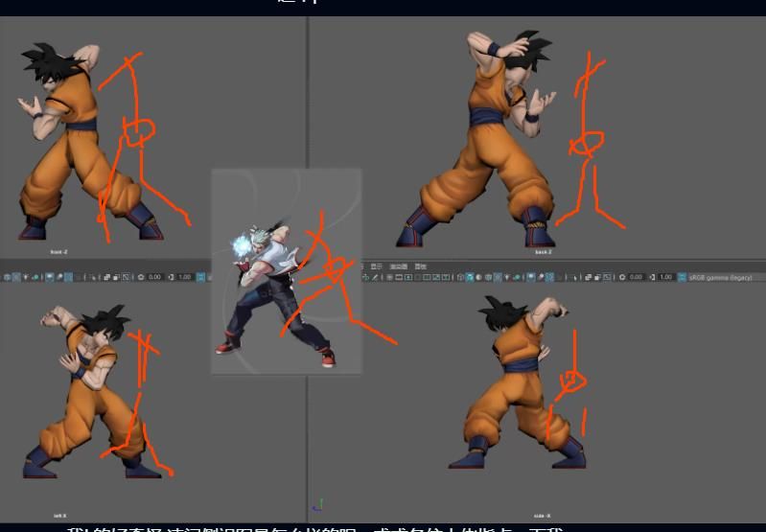
Task: Select the Goku model in side -X view
Action: pos(518,383)
